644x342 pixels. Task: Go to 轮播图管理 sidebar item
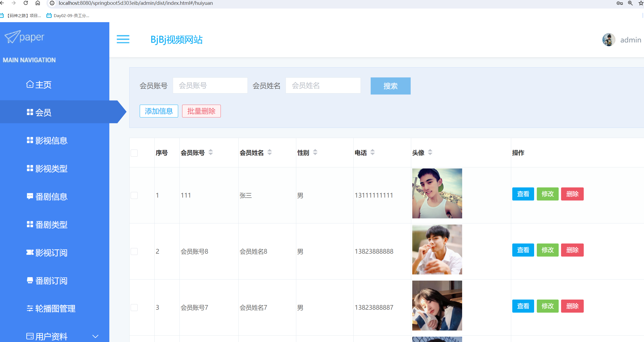tap(55, 309)
